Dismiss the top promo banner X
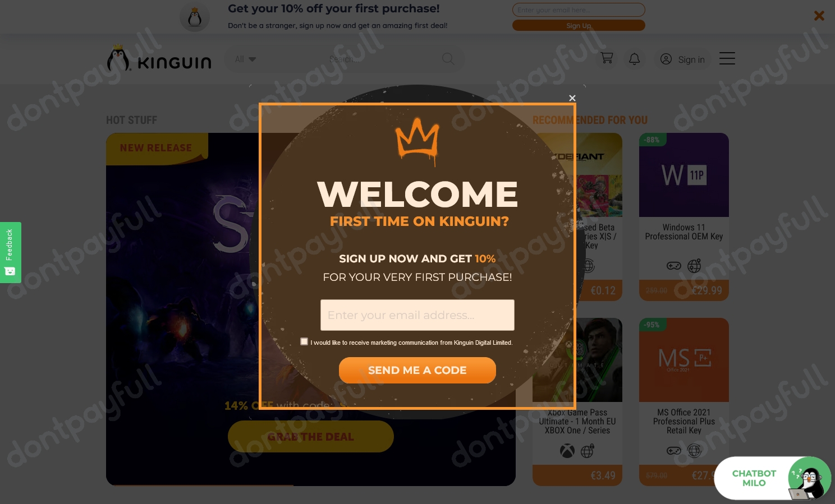 coord(819,16)
